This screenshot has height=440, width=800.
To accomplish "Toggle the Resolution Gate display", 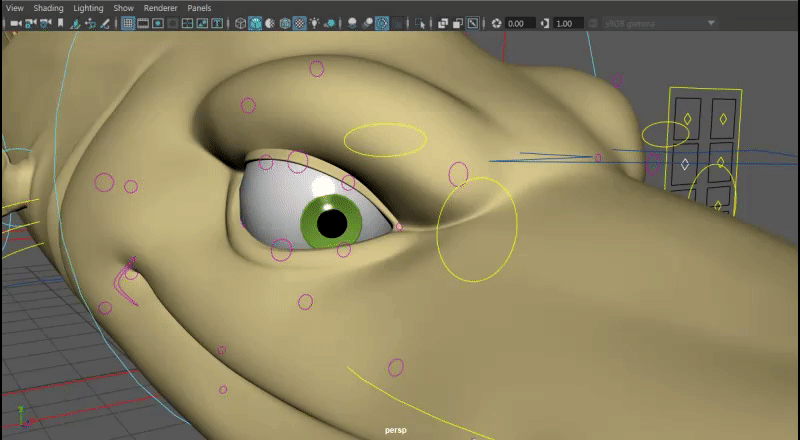I will pyautogui.click(x=158, y=23).
